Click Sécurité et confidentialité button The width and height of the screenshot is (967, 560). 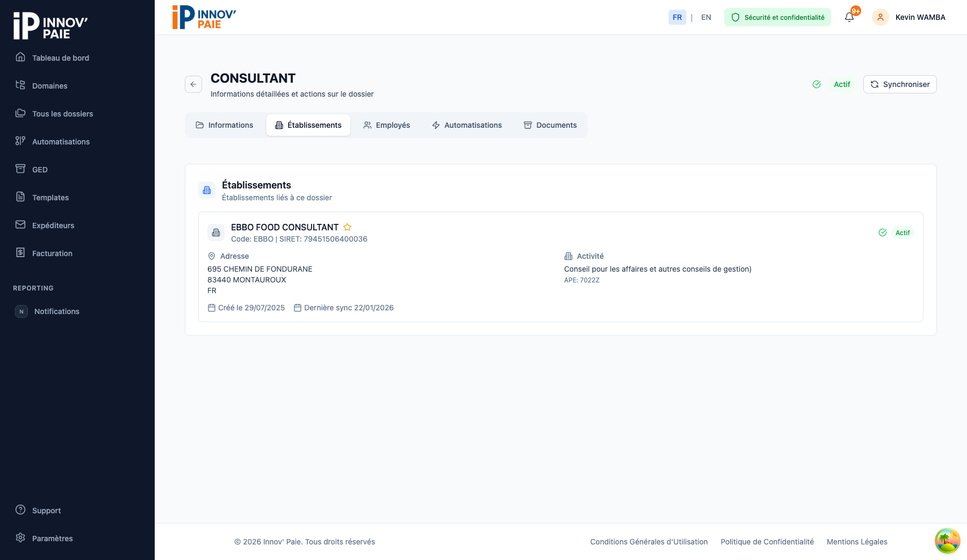[x=777, y=17]
